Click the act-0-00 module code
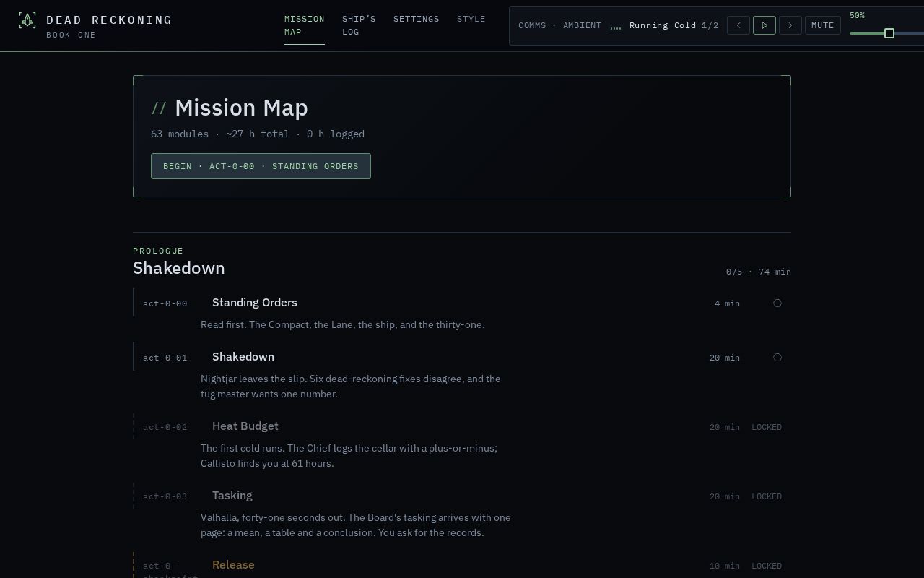Screen dimensions: 924x578 tap(165, 303)
